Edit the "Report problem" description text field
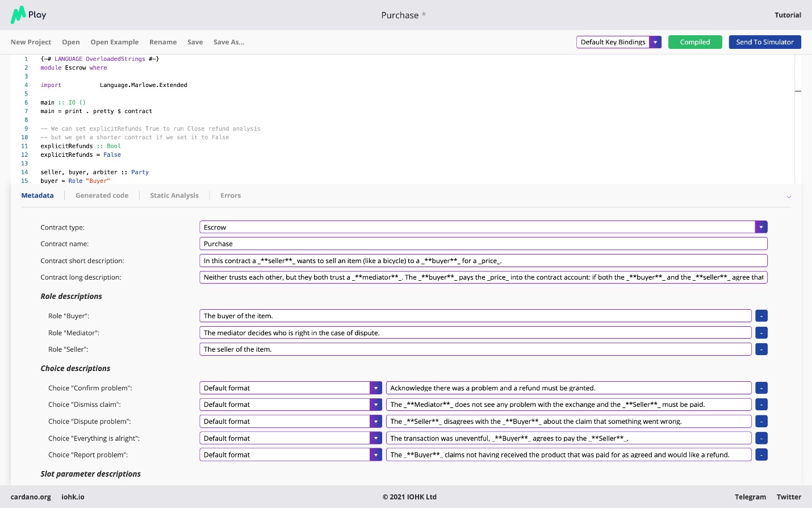This screenshot has width=812, height=508. 569,455
